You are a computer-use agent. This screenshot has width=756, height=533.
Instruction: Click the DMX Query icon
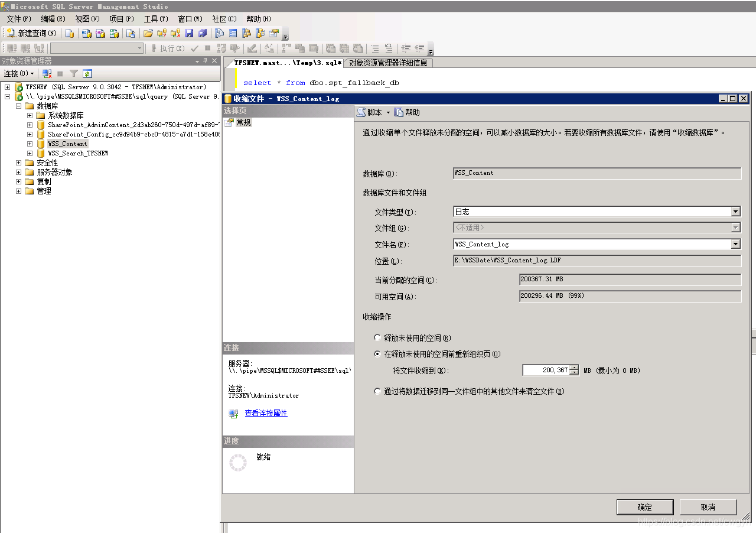tap(100, 34)
